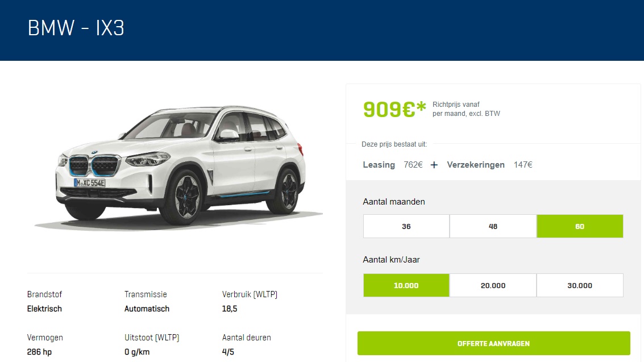The height and width of the screenshot is (362, 644).
Task: Choose the 60 months lease duration
Action: 580,226
